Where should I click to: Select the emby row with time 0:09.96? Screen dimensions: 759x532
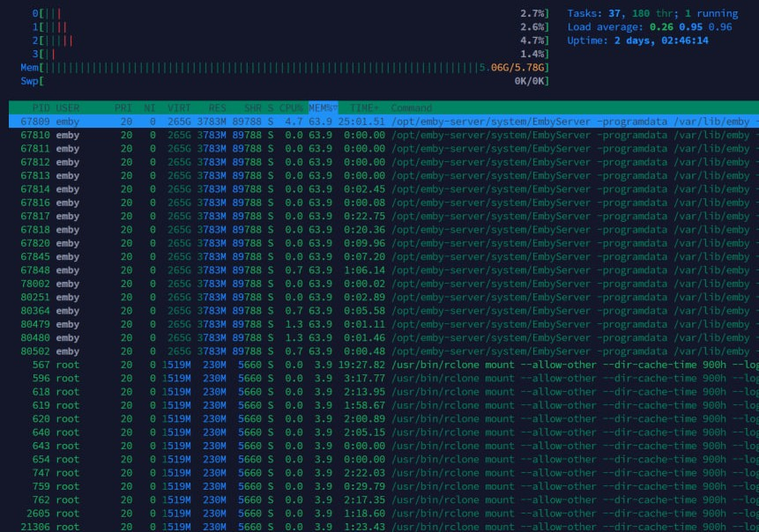(x=383, y=243)
